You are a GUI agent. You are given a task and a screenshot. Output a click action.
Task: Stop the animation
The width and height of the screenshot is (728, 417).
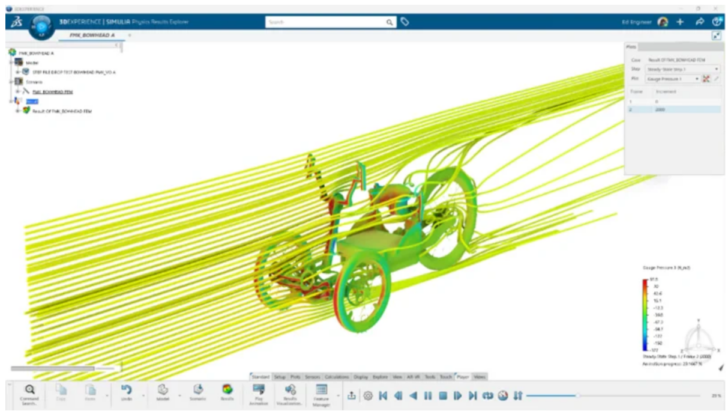tap(443, 396)
